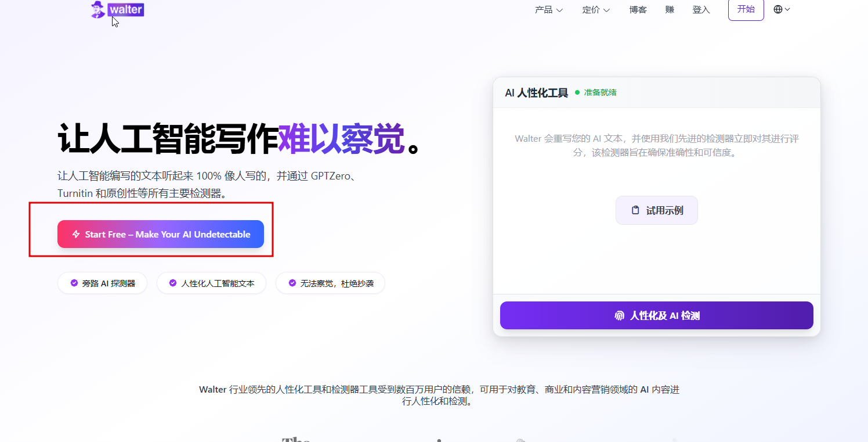Click inside the AI text input area

click(x=657, y=200)
